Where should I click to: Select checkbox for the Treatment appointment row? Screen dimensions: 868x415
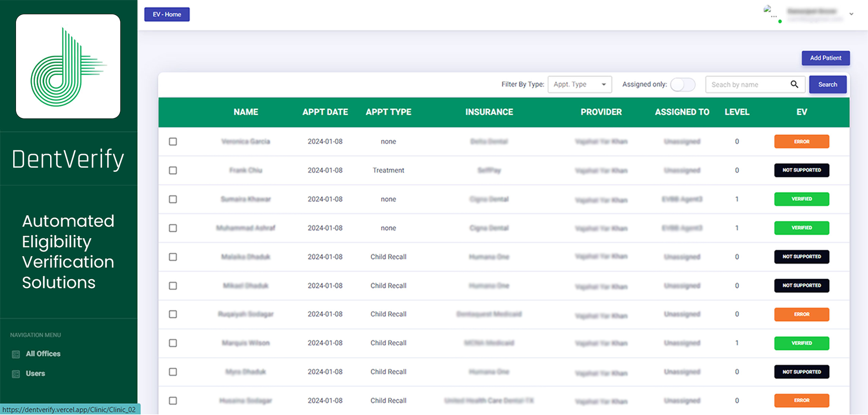click(x=173, y=170)
